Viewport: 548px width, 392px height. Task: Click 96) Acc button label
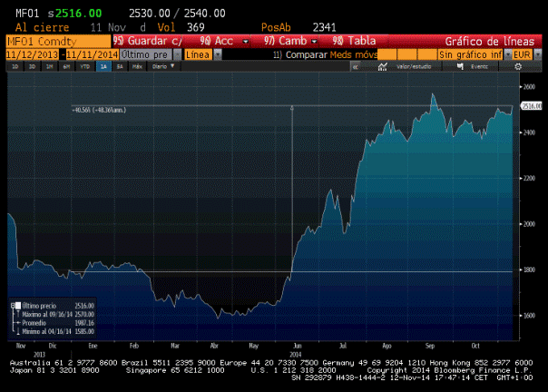point(216,41)
